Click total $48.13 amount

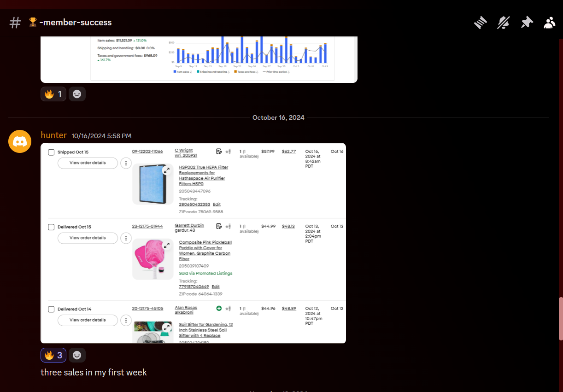click(x=288, y=226)
